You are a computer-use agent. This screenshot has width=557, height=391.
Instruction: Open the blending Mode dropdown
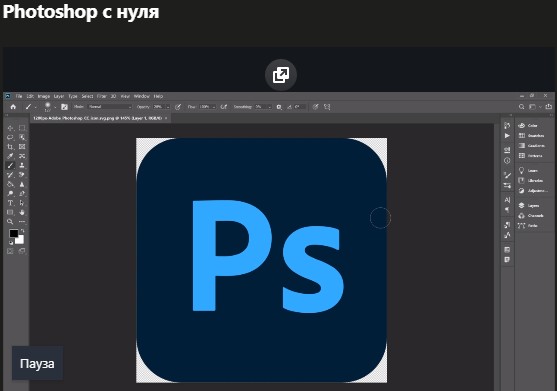point(110,107)
